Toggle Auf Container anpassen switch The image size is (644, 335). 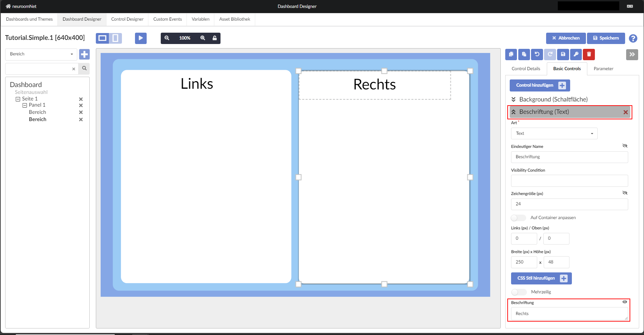(x=518, y=218)
